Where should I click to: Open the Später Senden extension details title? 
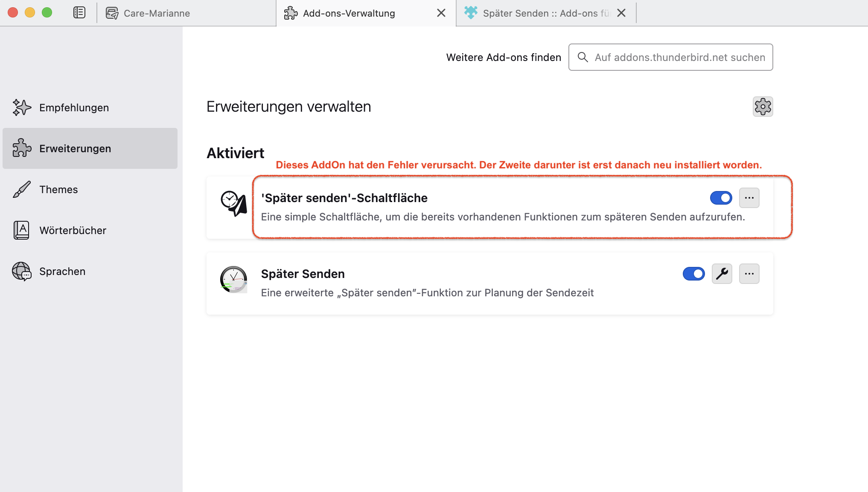coord(303,274)
